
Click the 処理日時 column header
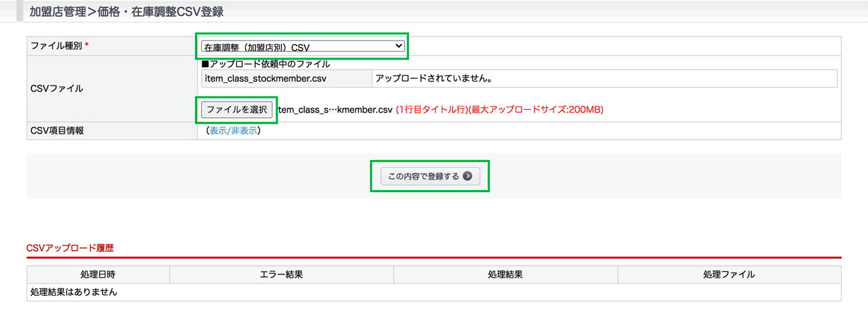[x=98, y=274]
